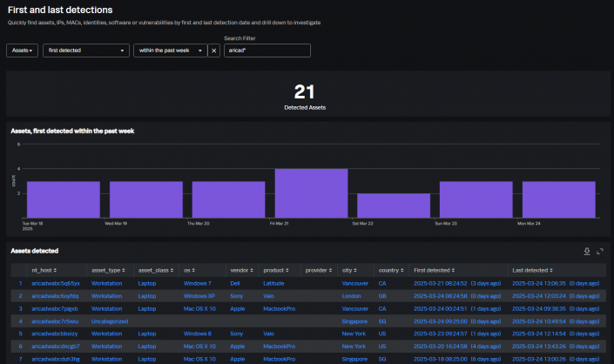Click first detected 2025-03-18 08:25:00

pos(440,359)
